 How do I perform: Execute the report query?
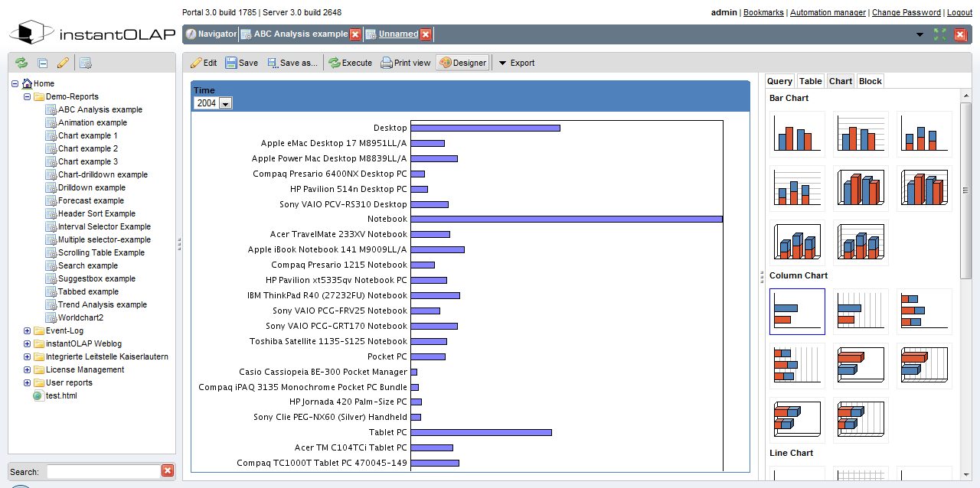click(351, 63)
